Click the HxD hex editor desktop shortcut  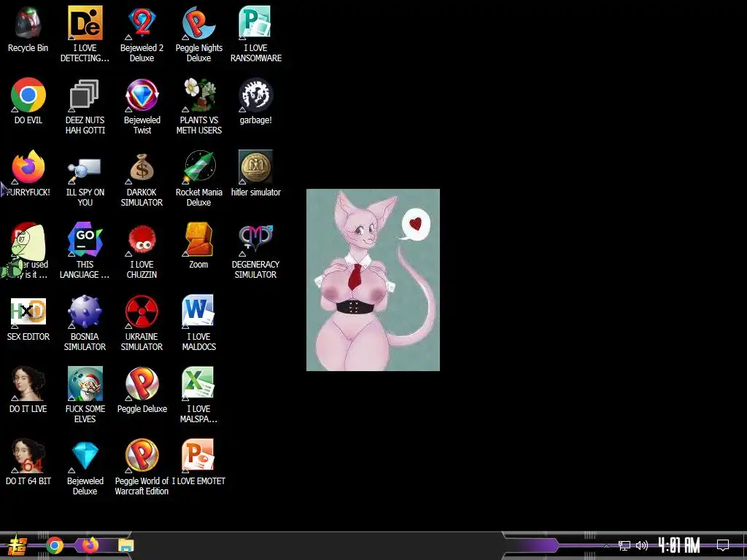coord(28,312)
